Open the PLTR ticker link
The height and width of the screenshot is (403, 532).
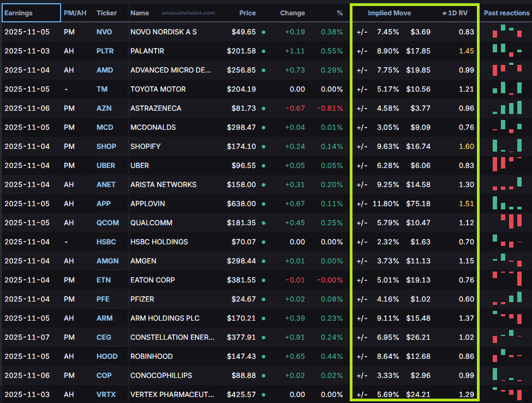[105, 51]
